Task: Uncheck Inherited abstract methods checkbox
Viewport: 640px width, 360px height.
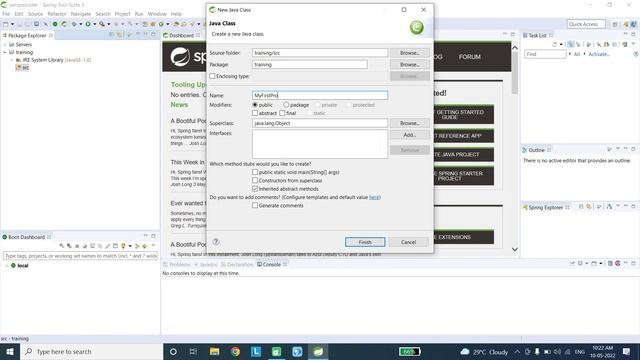Action: coord(255,189)
